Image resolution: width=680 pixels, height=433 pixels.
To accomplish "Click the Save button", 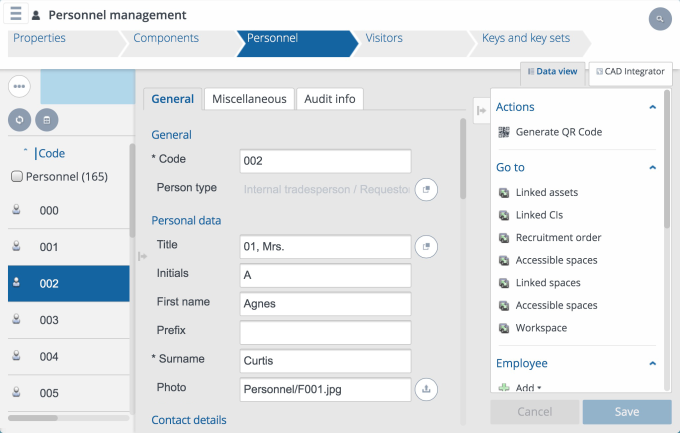I will [x=626, y=412].
